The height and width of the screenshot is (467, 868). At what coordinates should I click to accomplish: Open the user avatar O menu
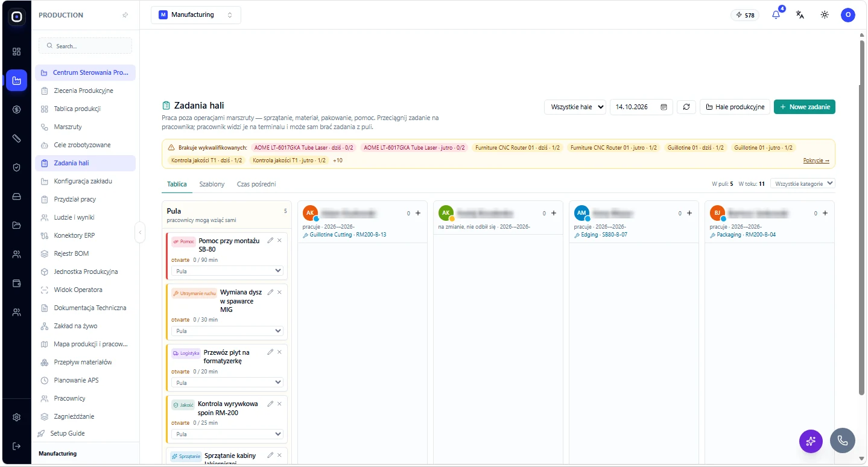click(x=848, y=15)
